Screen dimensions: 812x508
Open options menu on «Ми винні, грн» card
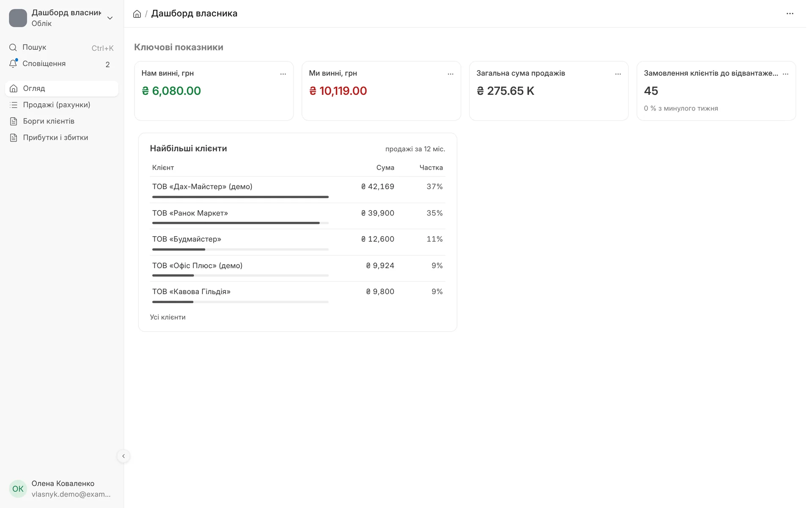tap(450, 74)
